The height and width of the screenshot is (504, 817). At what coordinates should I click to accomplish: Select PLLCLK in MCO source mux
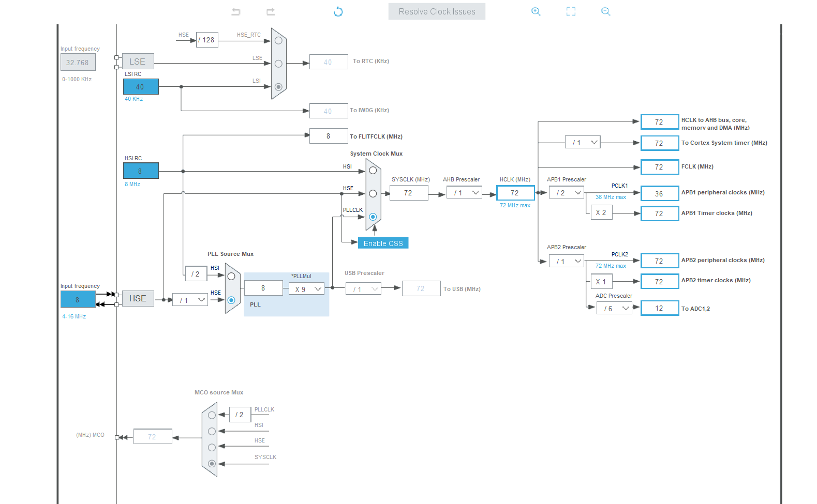pyautogui.click(x=212, y=415)
